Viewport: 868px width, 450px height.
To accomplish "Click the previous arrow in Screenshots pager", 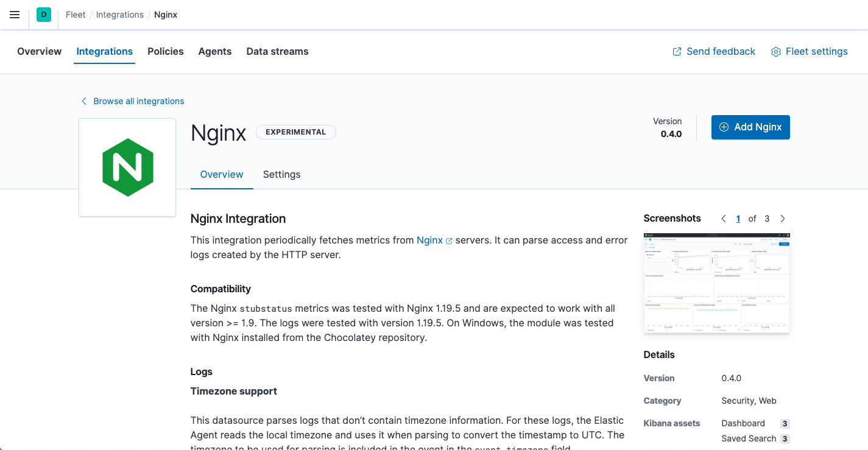I will (x=724, y=218).
